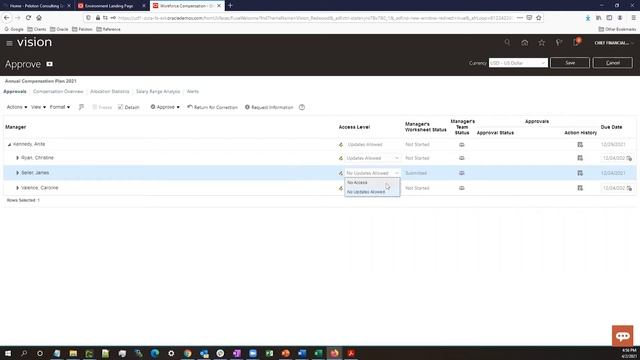The image size is (640, 360).
Task: Switch to Environment Landing Page browser tab
Action: [109, 6]
